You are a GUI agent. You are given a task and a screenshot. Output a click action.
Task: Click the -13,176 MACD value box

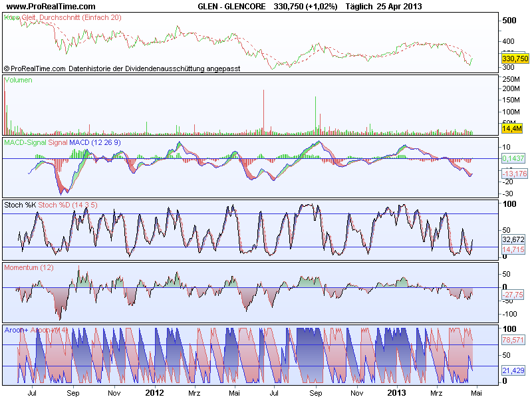tap(514, 174)
